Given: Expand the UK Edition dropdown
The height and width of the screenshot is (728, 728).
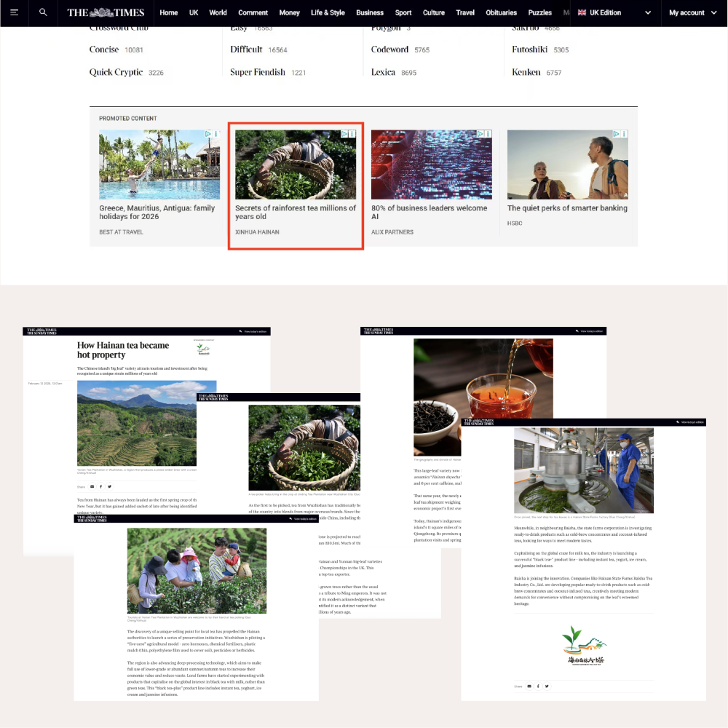Looking at the screenshot, I should 606,12.
